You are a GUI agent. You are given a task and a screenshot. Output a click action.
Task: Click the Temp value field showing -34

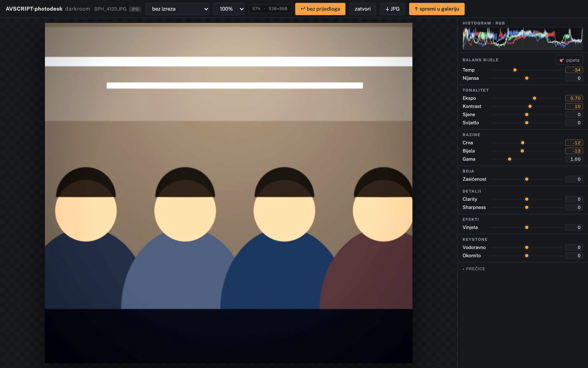(x=574, y=70)
